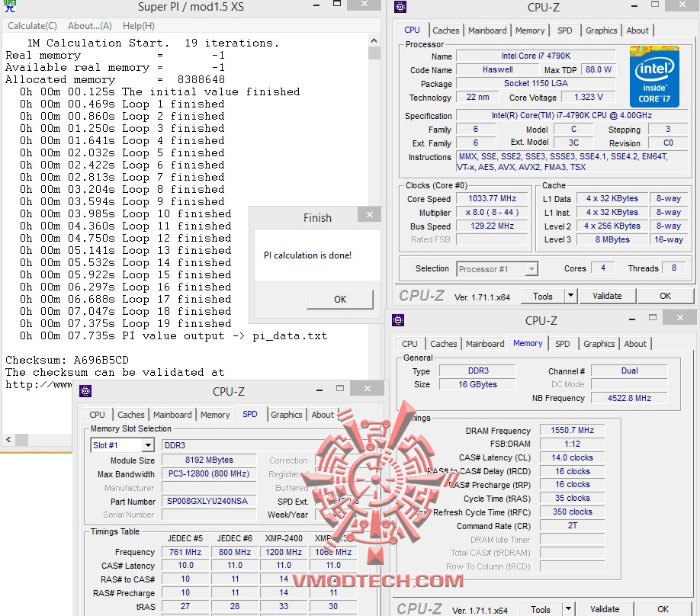Expand Tools dropdown arrow in top CPU-Z window
700x616 pixels.
571,297
